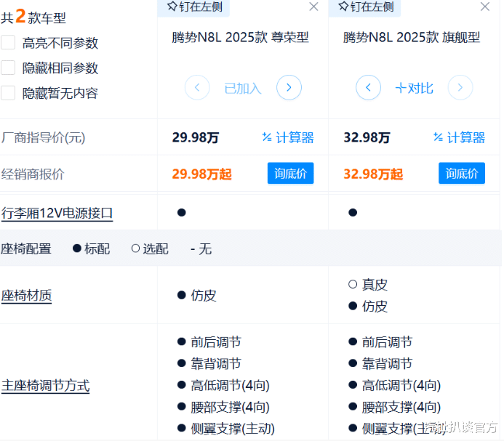Open 计算器 for 29.98万 price
Viewport: 504px width, 441px height.
pos(288,137)
